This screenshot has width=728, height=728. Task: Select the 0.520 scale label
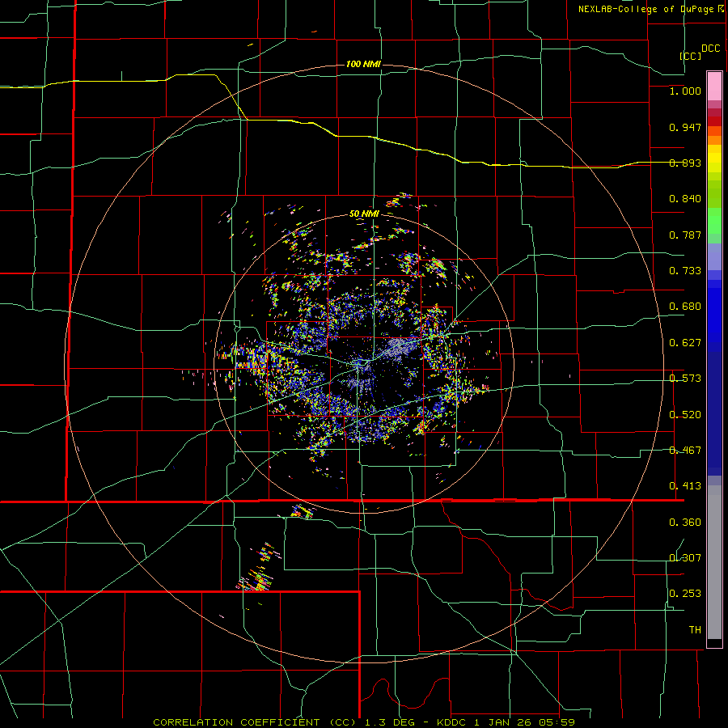[x=685, y=415]
